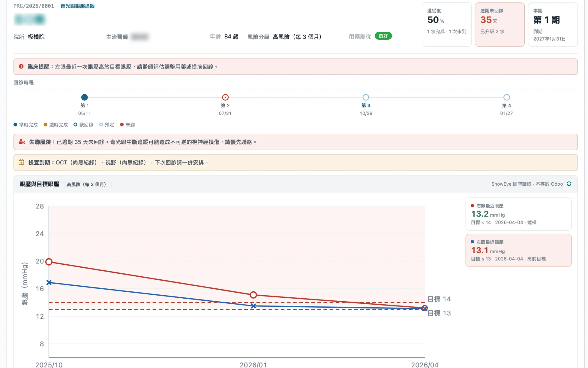Click the 高風險（每 3 個月）chart badge

point(87,184)
